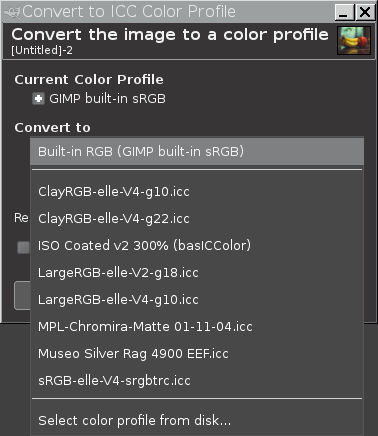
Task: Select sRGB-elle-V4-srgbtrc.icc profile
Action: point(197,381)
